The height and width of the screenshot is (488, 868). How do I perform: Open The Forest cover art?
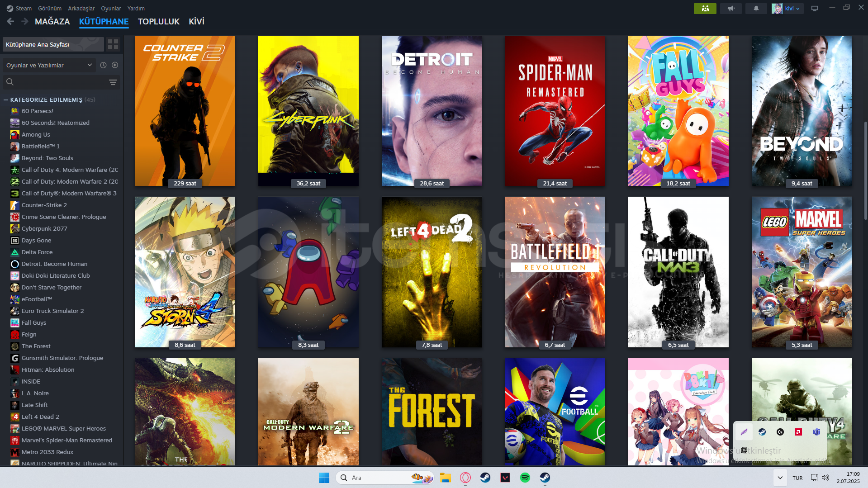coord(432,412)
